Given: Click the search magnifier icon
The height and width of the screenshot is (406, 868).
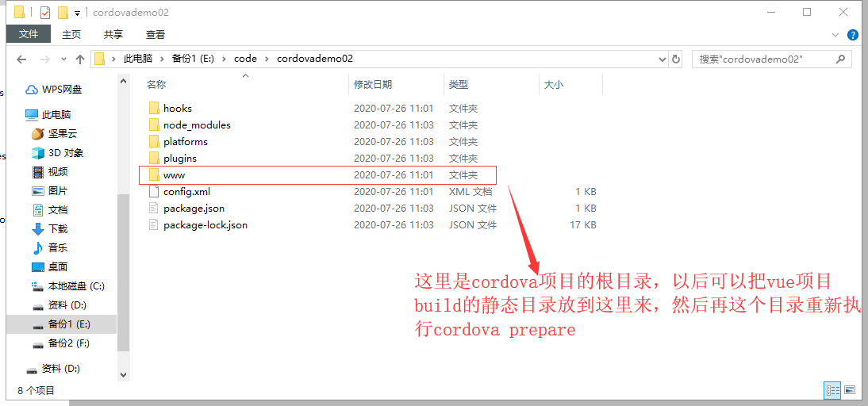Looking at the screenshot, I should (839, 59).
